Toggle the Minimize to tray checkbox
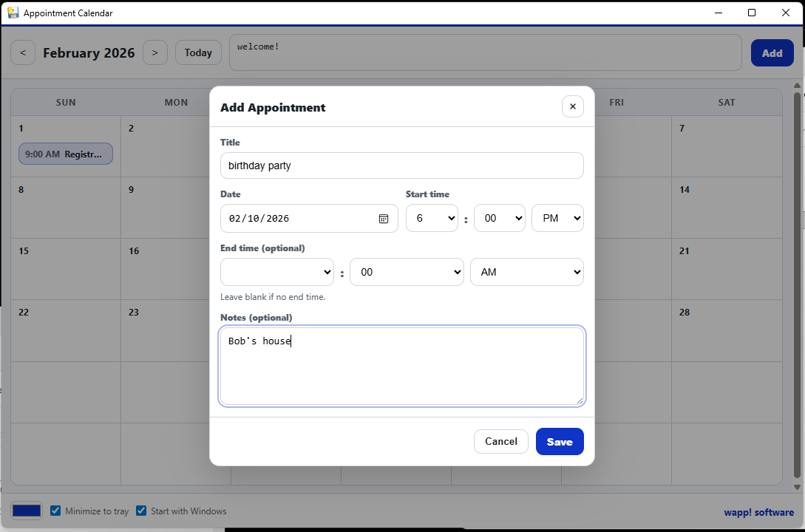805x532 pixels. pos(55,511)
